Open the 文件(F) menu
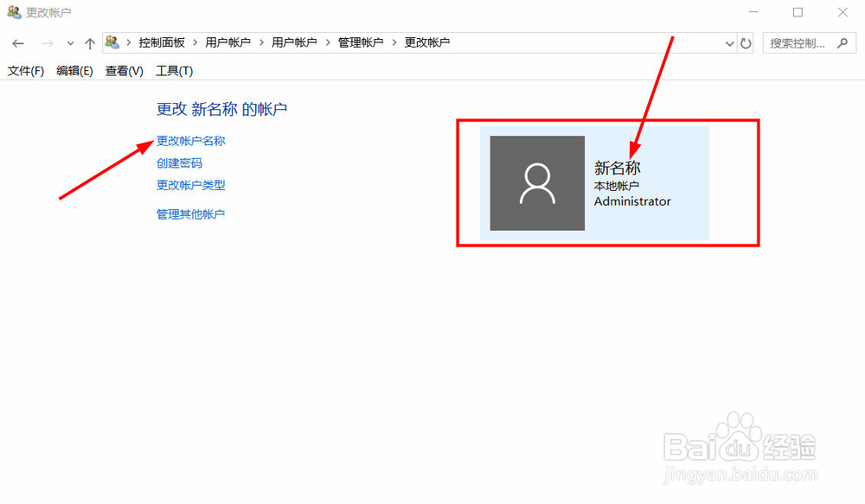865x504 pixels. tap(26, 71)
